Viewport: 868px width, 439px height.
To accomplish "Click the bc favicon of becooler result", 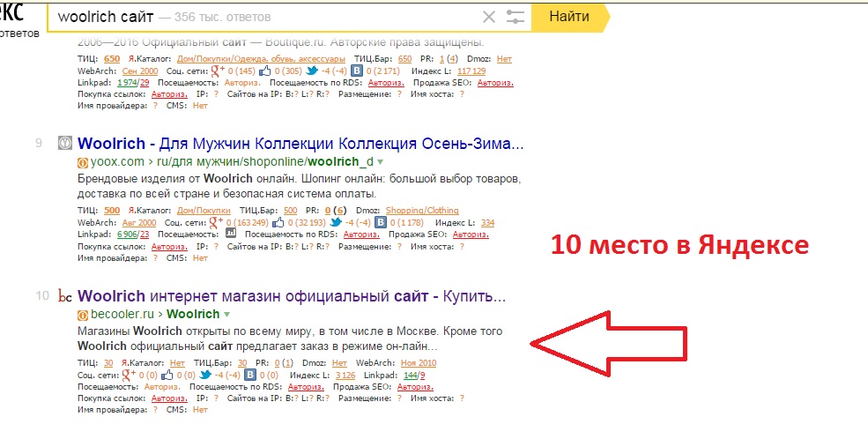I will point(65,297).
